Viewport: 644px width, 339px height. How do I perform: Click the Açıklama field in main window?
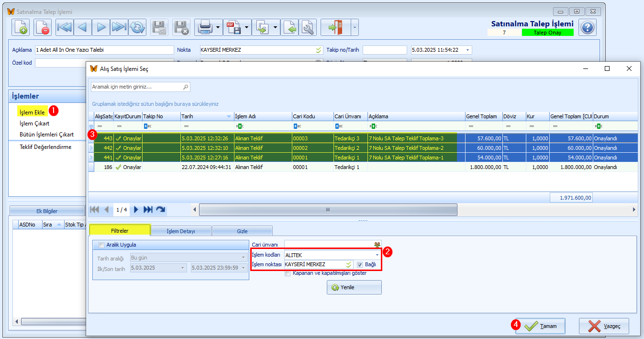104,50
